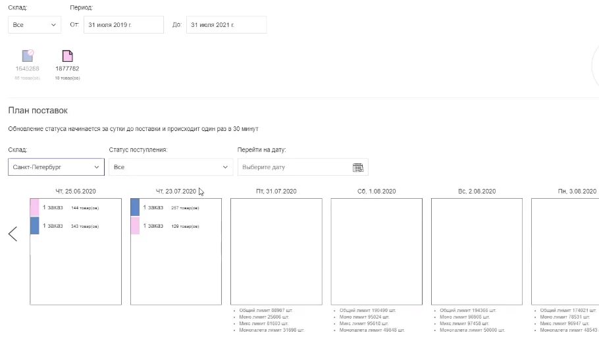The width and height of the screenshot is (599, 364).
Task: Click the Общий лимит 194366 шт. text
Action: pyautogui.click(x=468, y=310)
